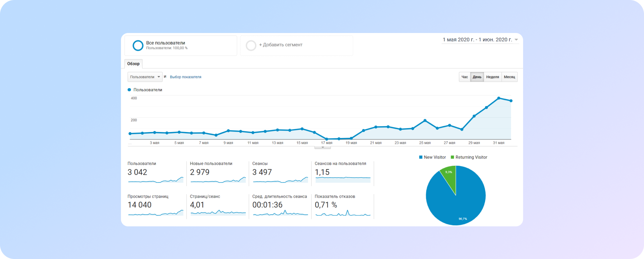Select the 'Новые пользователи' 2 979 metric
644x259 pixels.
218,173
